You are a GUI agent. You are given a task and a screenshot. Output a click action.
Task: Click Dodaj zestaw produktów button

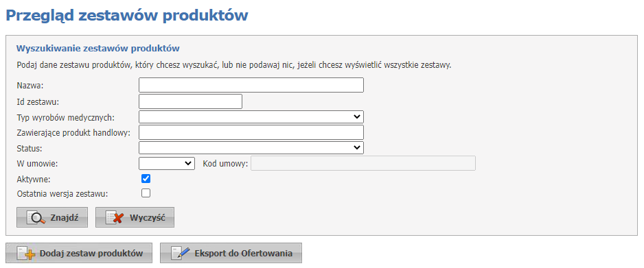[x=79, y=253]
